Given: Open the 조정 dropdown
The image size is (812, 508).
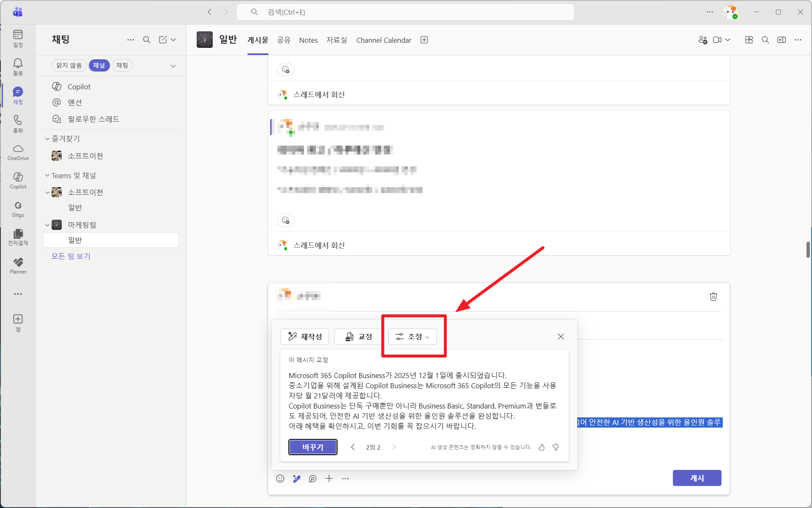Looking at the screenshot, I should (412, 337).
